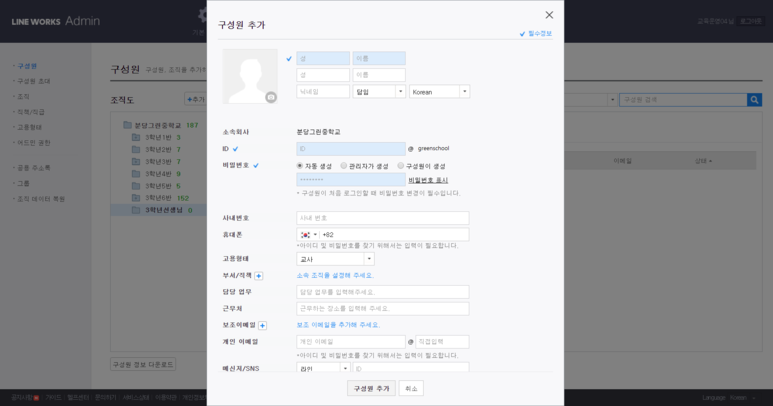
Task: Click the 헬프센터 footer link
Action: (x=78, y=398)
